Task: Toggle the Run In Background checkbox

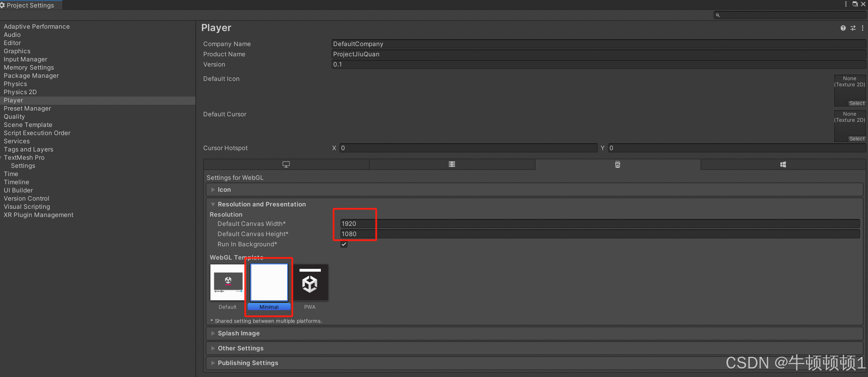Action: pos(344,244)
